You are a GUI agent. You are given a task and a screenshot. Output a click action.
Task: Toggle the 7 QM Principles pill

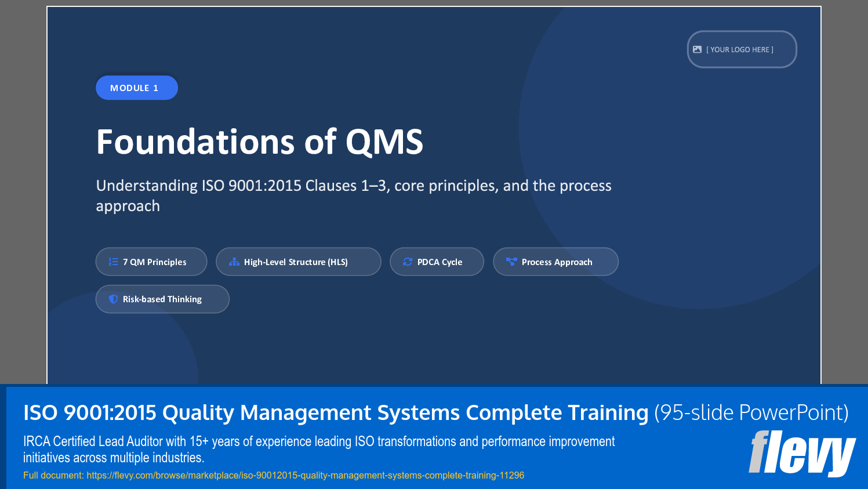[151, 262]
